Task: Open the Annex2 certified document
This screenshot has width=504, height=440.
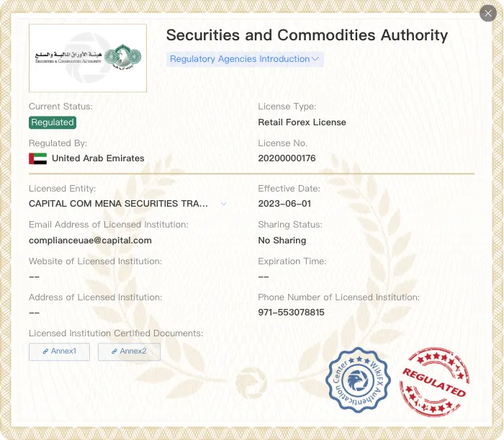Action: click(x=129, y=351)
